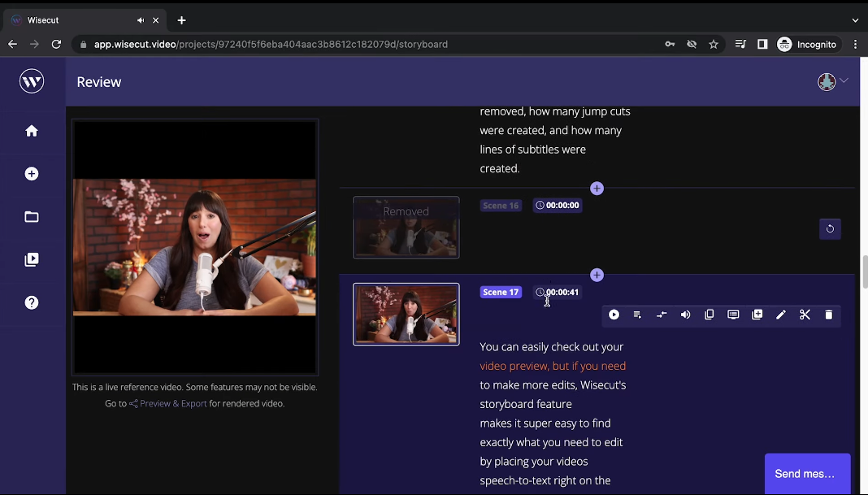Duplicate Scene 17 using the copy icon
Image resolution: width=868 pixels, height=495 pixels.
coord(709,315)
